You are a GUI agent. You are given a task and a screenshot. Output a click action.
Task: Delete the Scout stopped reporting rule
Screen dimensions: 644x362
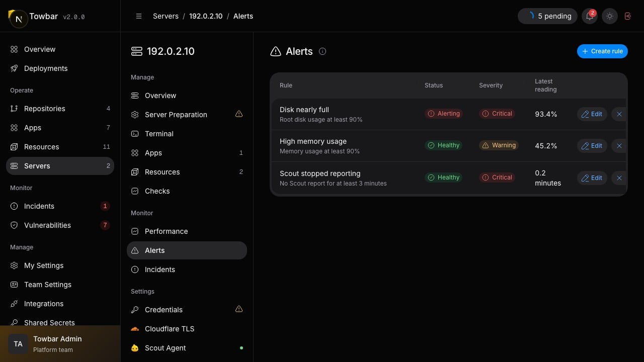[x=619, y=178]
